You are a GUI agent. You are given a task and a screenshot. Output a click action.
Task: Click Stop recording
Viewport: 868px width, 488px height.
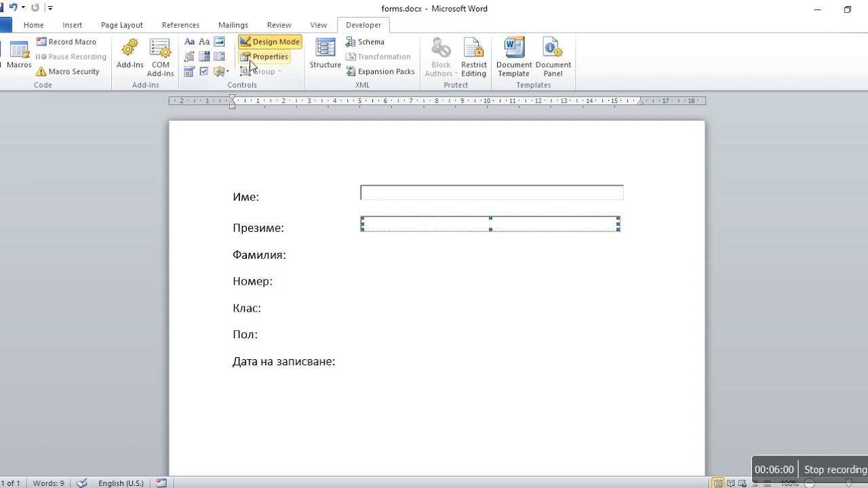835,469
